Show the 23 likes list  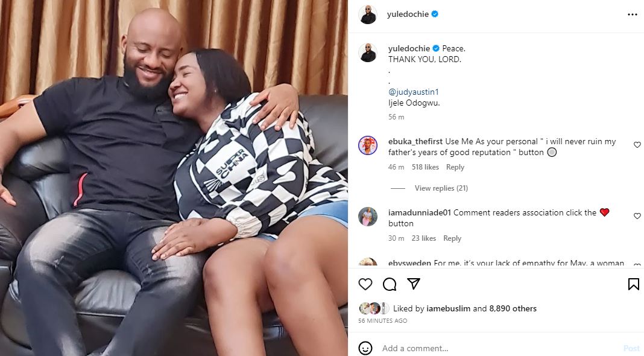point(423,238)
